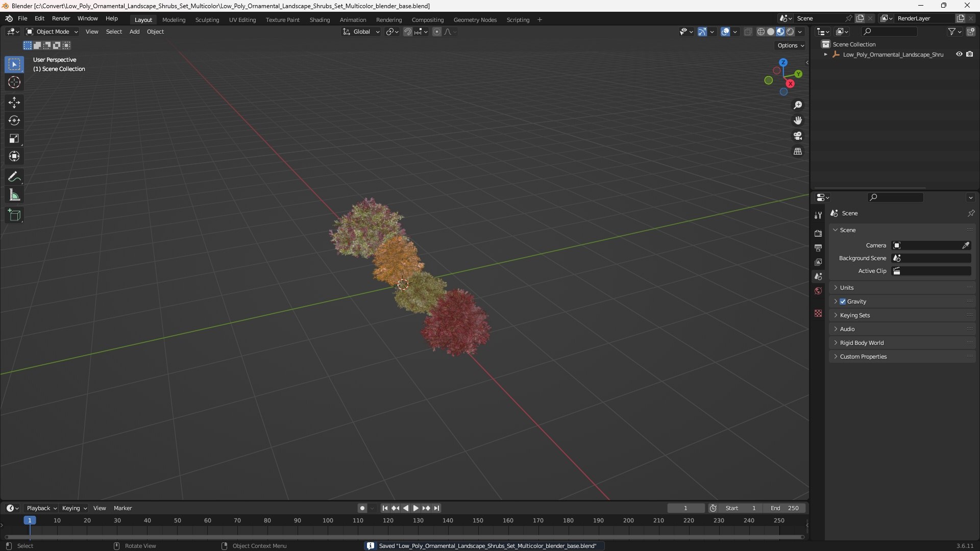
Task: Switch to the Shading workspace tab
Action: point(320,20)
